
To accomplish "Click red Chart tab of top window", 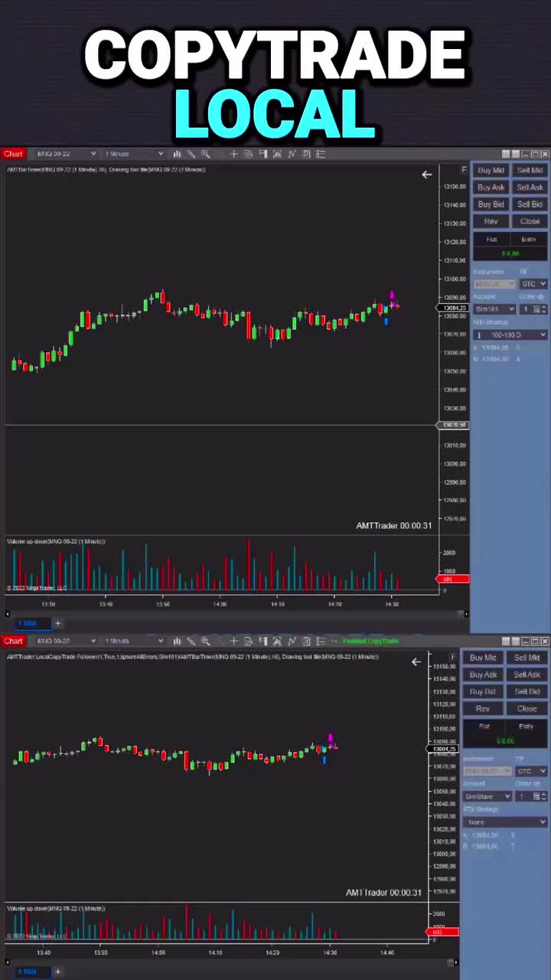I will tap(13, 154).
